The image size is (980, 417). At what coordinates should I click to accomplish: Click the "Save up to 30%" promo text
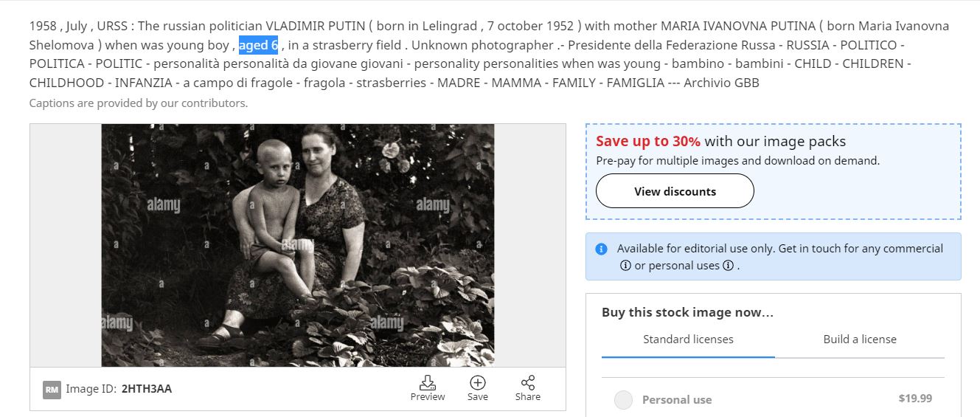[x=648, y=141]
